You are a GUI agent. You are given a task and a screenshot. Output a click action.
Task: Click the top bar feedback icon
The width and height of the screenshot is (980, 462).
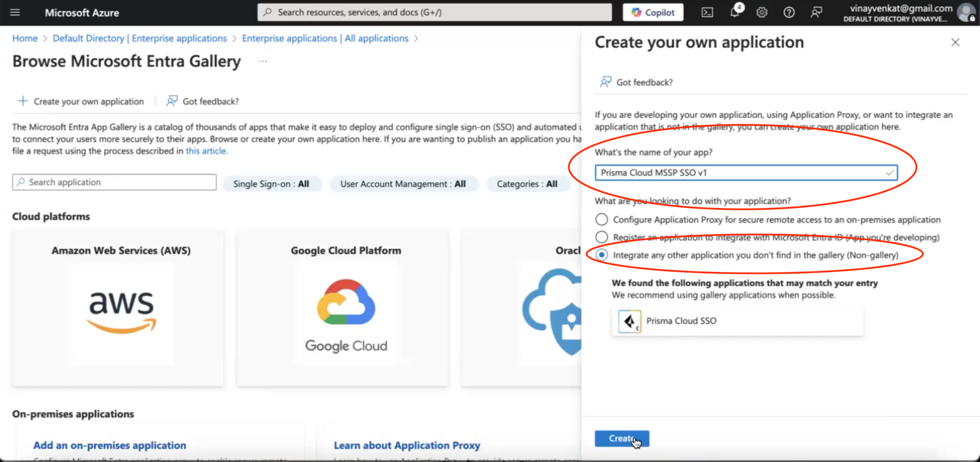pos(816,12)
